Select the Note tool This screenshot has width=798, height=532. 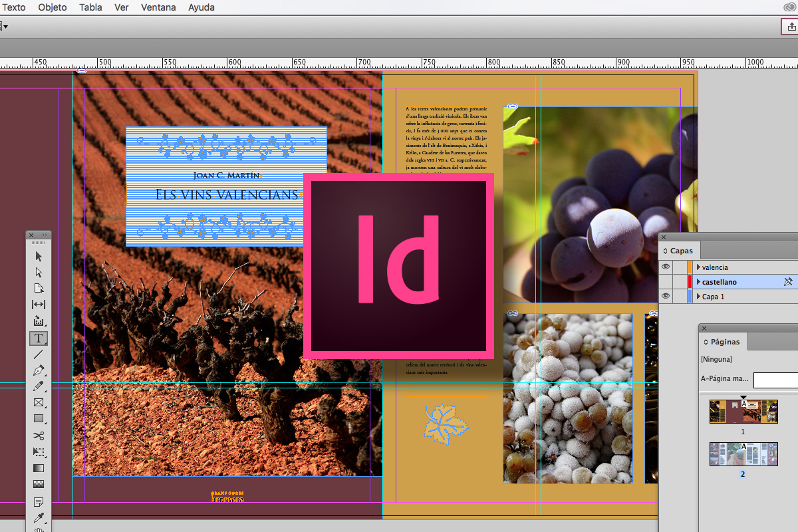tap(39, 501)
